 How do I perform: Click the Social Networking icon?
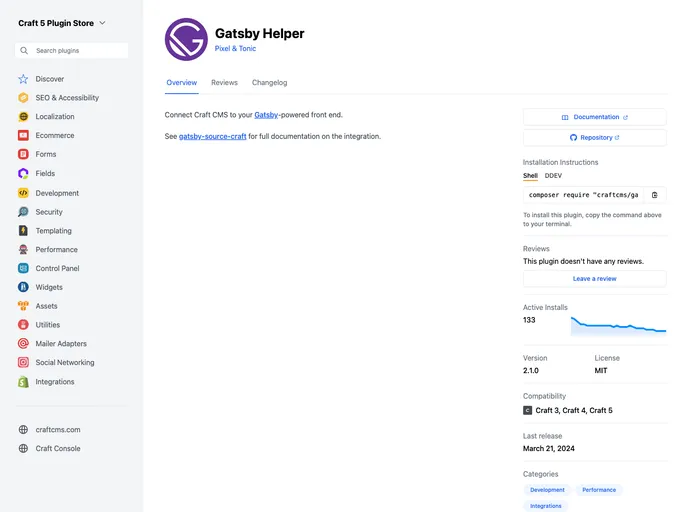(23, 362)
